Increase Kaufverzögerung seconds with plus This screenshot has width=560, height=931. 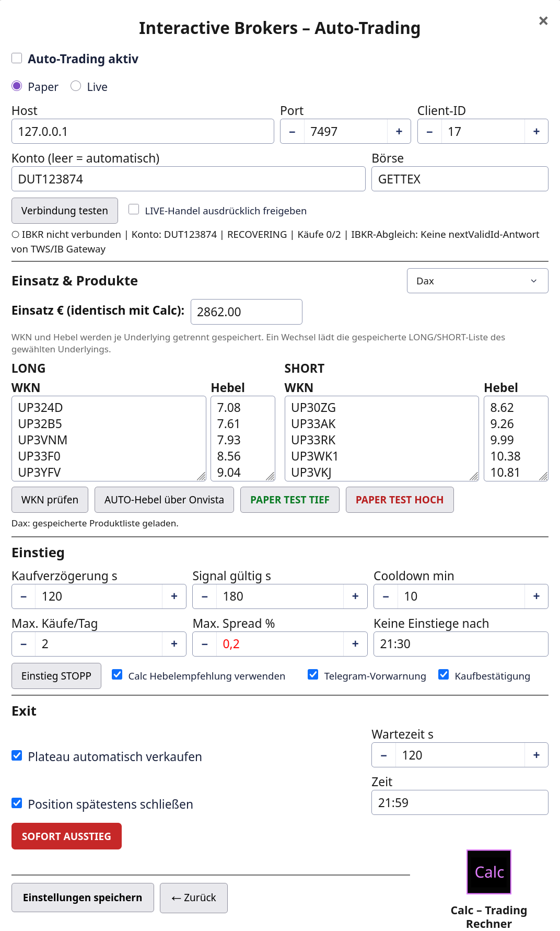(x=174, y=596)
